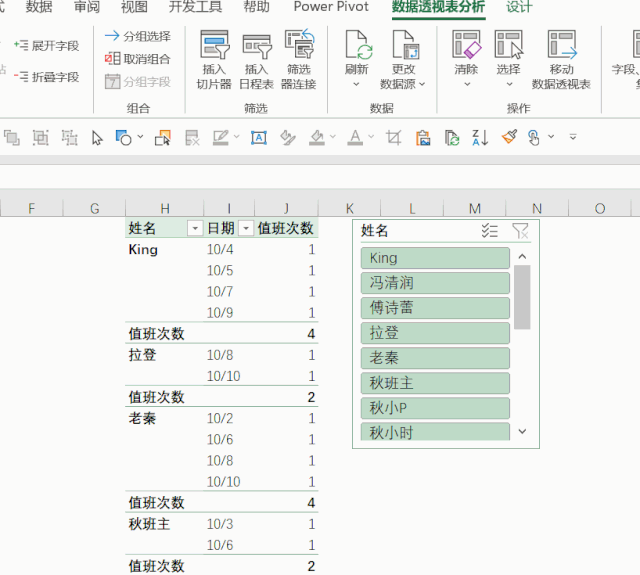This screenshot has width=640, height=575.
Task: Expand the Select dropdown arrow
Action: (509, 84)
